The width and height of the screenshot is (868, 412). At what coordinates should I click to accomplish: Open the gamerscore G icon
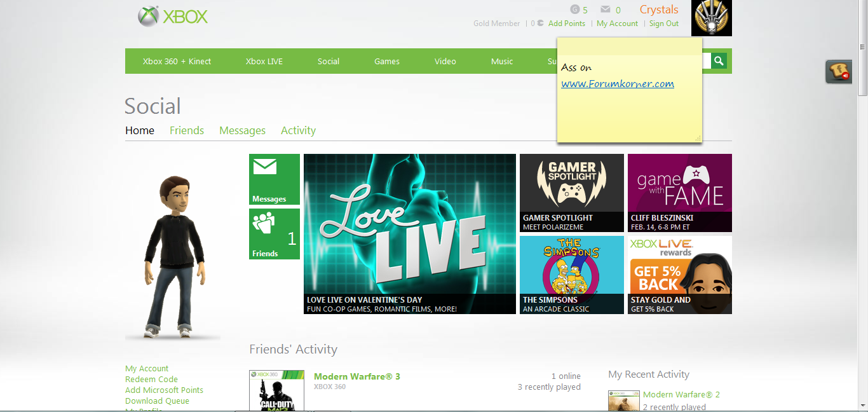(x=575, y=10)
